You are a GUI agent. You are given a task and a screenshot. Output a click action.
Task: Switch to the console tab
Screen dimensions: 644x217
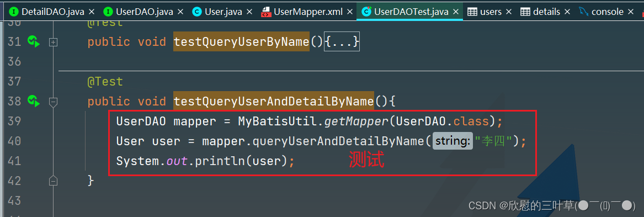click(x=608, y=12)
